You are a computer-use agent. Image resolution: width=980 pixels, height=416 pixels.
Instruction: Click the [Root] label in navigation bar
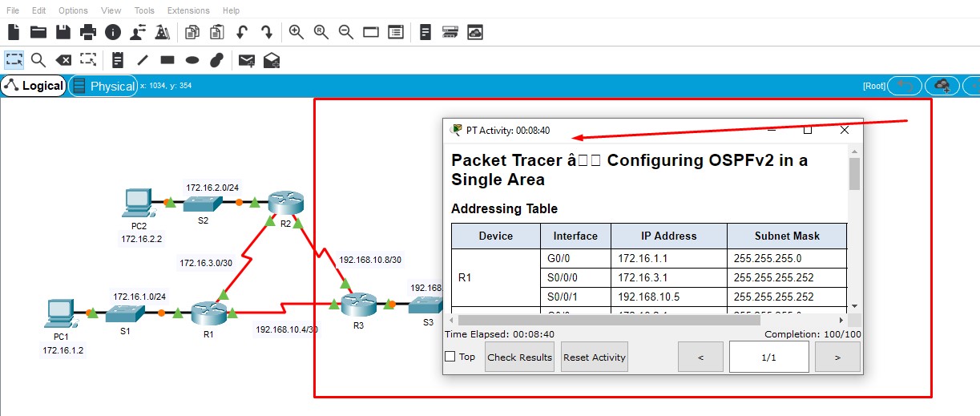874,86
